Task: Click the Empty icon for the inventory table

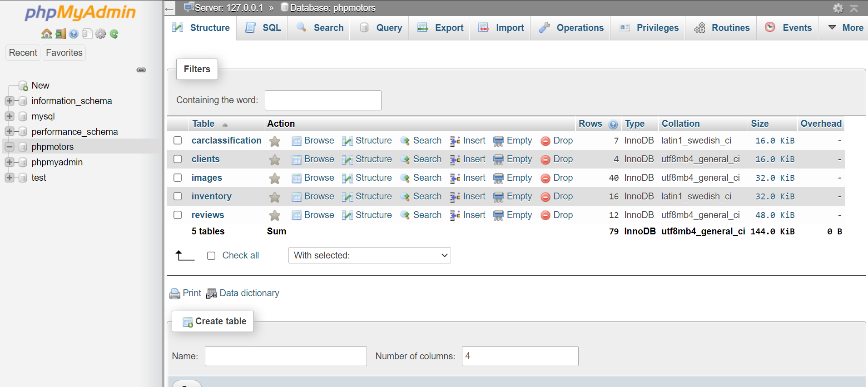Action: (498, 197)
